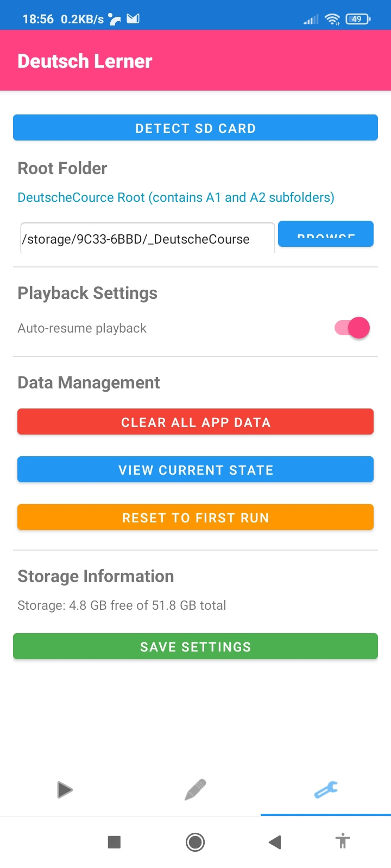Screen dimensions: 391x868
Task: Open the player tab play icon
Action: (x=65, y=789)
